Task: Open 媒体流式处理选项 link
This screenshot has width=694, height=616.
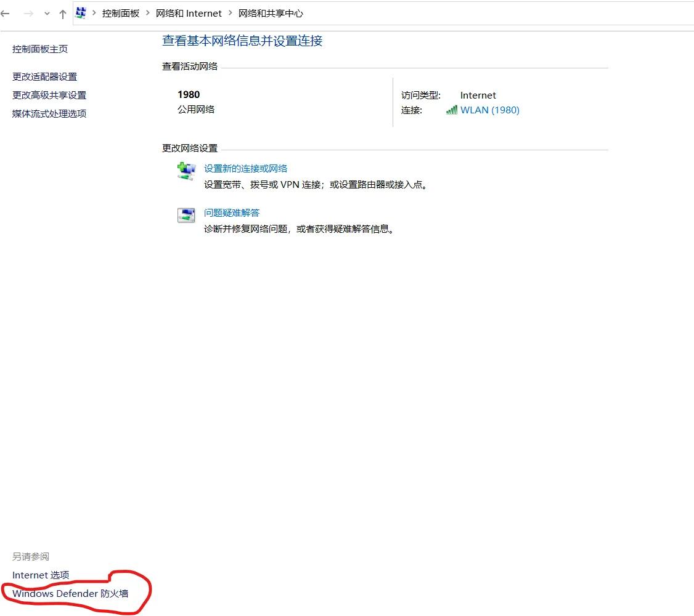Action: point(49,114)
